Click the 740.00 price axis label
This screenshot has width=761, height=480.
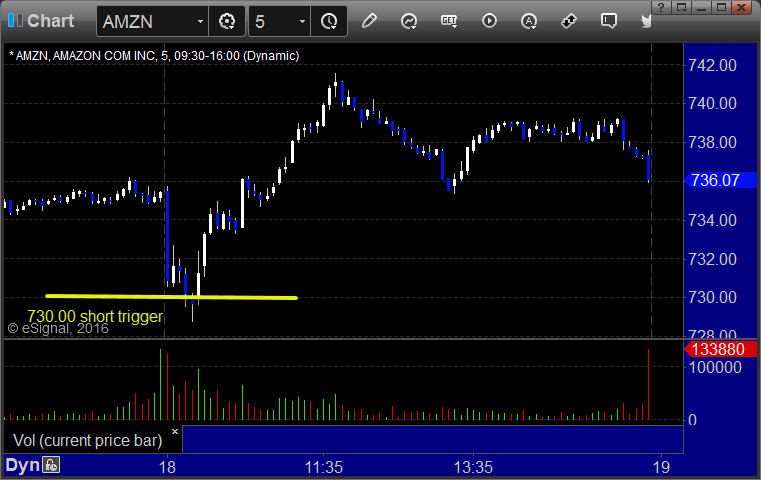[x=712, y=103]
